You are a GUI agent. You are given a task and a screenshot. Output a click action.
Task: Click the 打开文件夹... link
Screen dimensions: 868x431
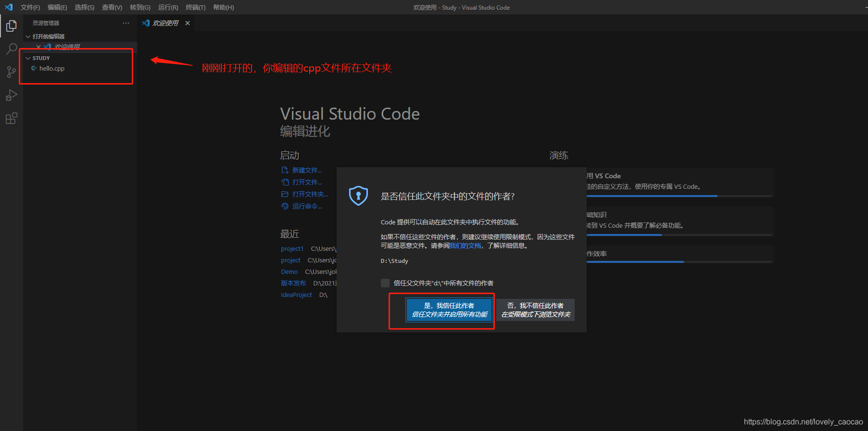pos(310,194)
